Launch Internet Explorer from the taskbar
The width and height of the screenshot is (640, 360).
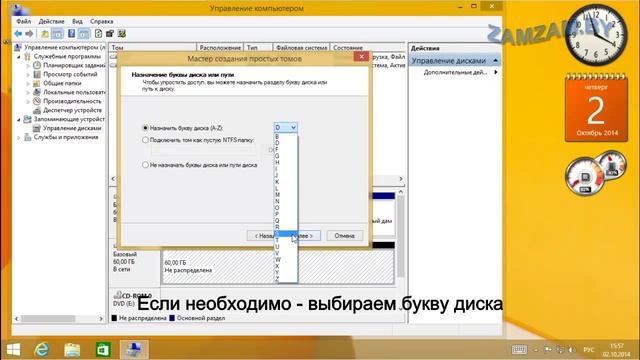41,350
